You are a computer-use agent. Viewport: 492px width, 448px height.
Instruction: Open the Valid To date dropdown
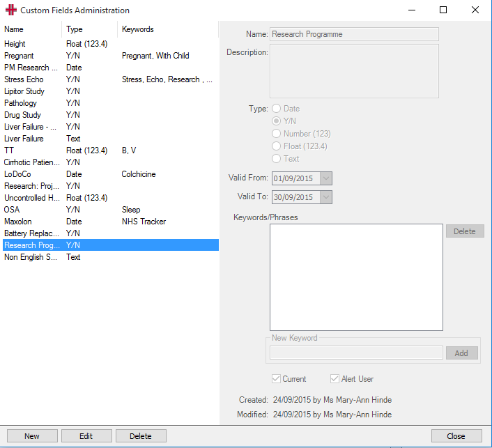coord(326,197)
